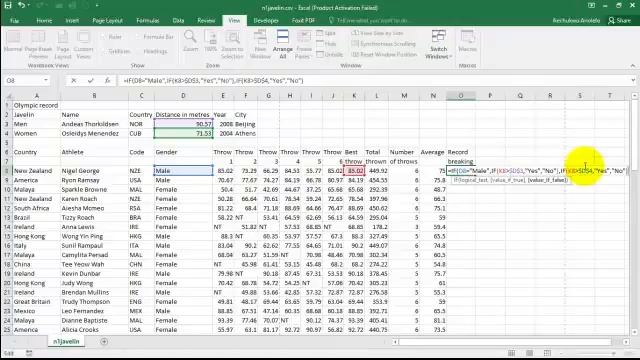This screenshot has height=360, width=640.
Task: Click the Ribbon Display Options icon
Action: point(591,5)
